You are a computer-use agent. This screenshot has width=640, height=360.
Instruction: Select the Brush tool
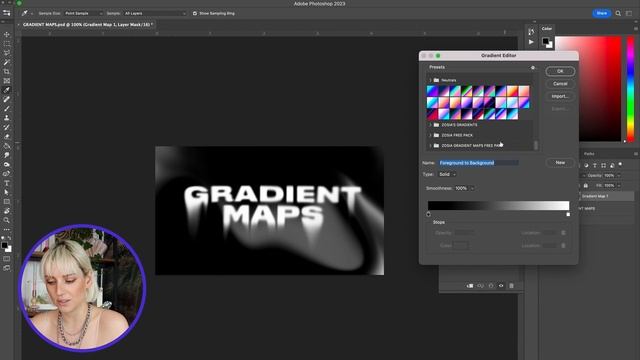coord(7,109)
